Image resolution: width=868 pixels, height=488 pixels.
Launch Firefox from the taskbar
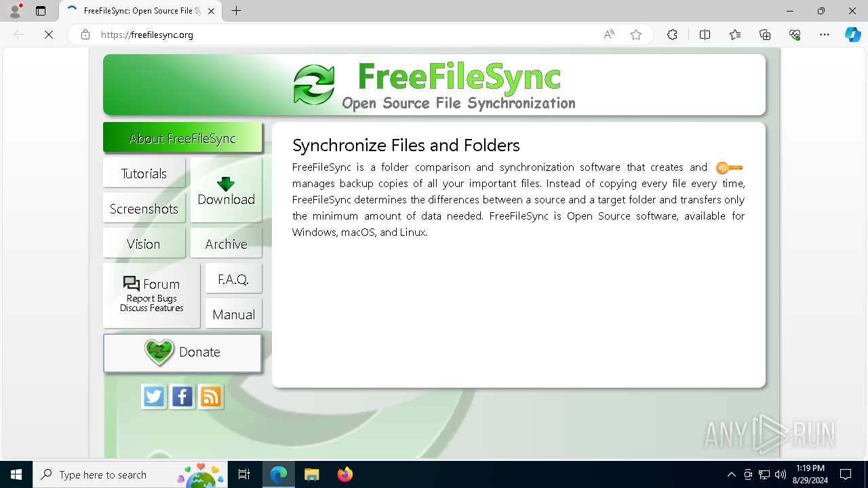coord(344,474)
